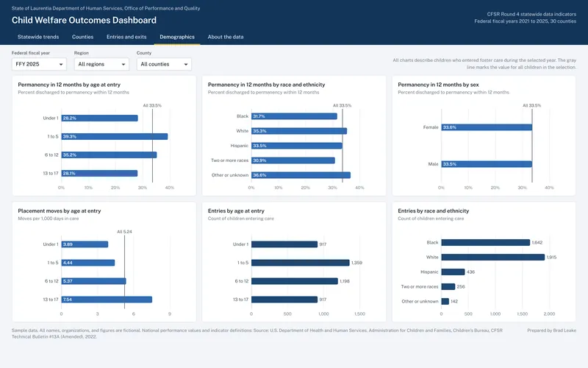Click the White permanency bar showing 35.3%

299,131
